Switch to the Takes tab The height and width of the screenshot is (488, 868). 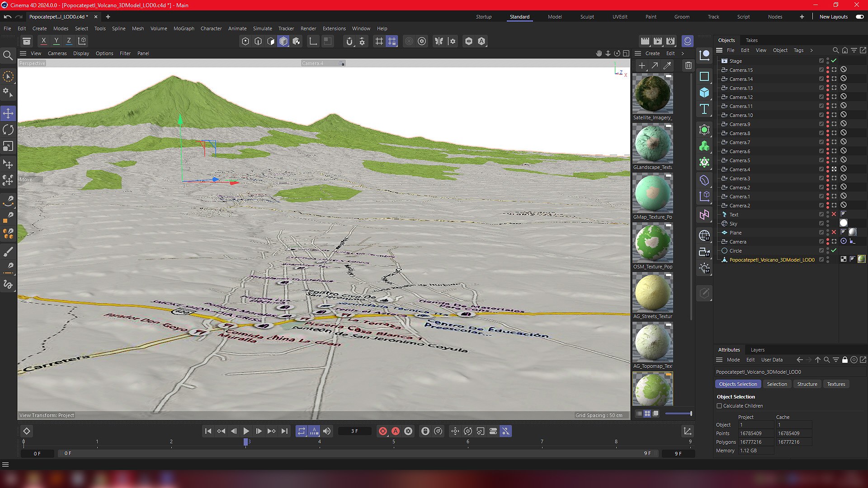click(x=752, y=40)
